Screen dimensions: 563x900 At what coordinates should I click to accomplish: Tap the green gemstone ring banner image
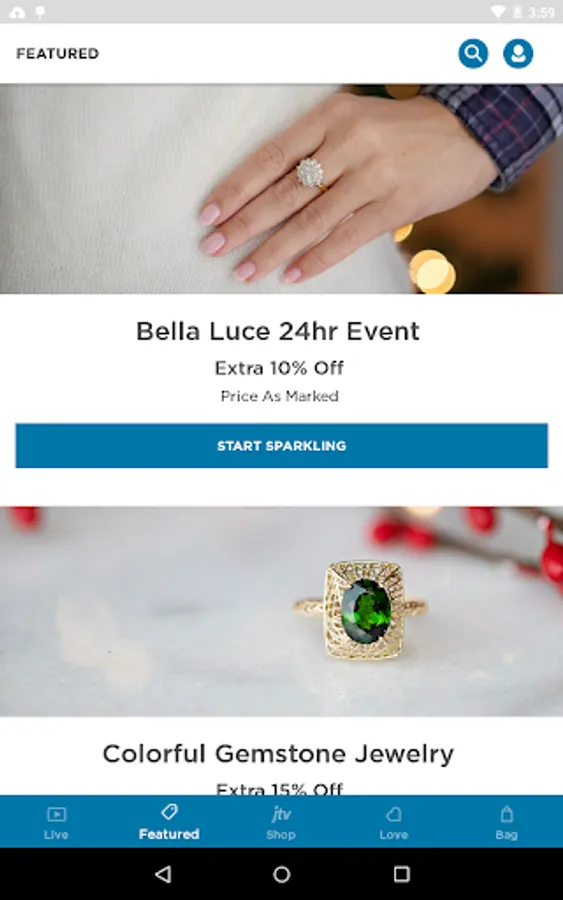click(281, 611)
